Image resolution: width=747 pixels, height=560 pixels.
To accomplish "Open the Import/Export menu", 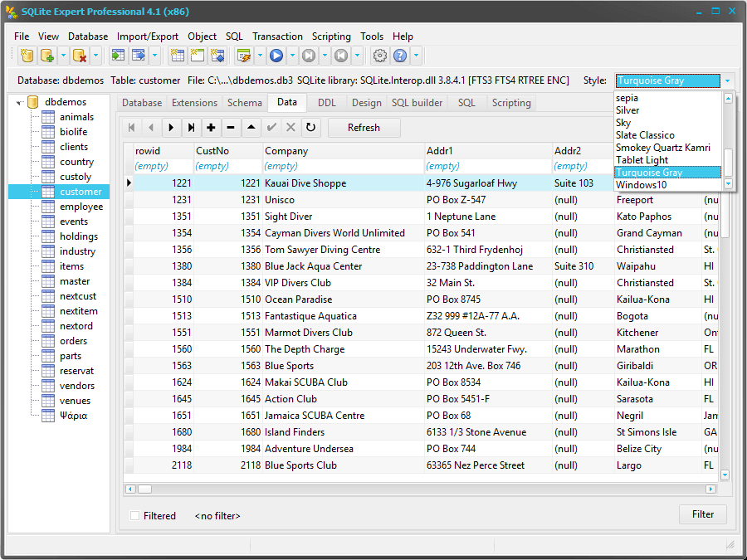I will pyautogui.click(x=148, y=37).
